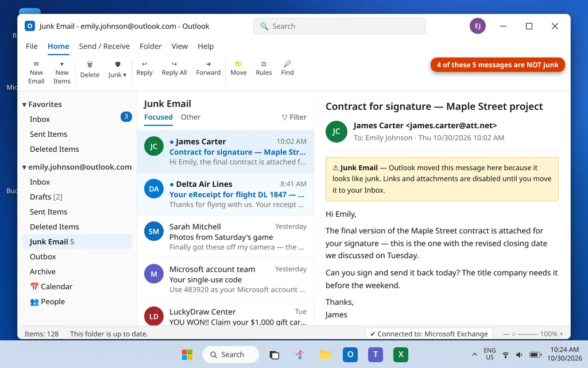Image resolution: width=588 pixels, height=368 pixels.
Task: Open the Filter dropdown
Action: [294, 117]
